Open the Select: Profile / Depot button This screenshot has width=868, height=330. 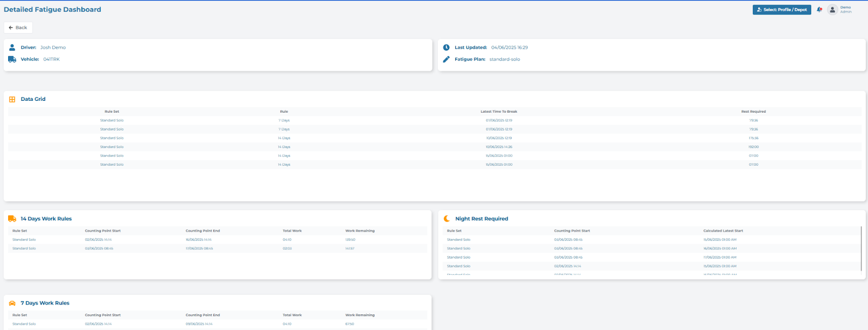(x=782, y=10)
